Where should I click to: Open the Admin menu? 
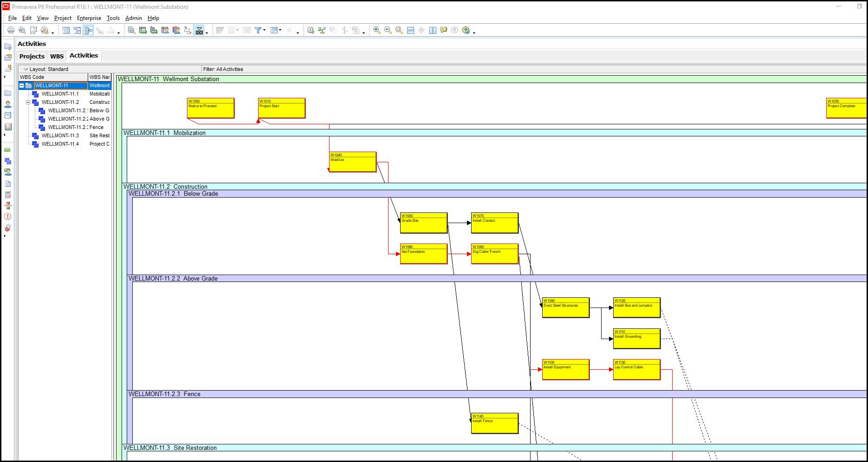click(x=134, y=18)
